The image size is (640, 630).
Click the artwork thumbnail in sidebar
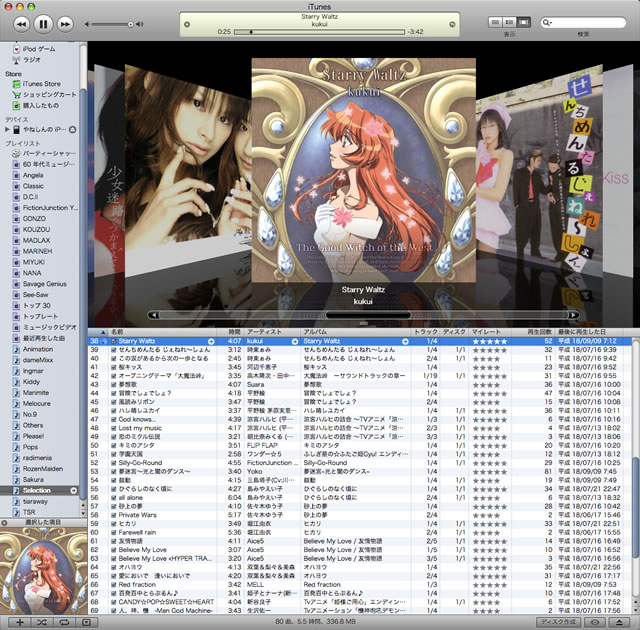[44, 570]
